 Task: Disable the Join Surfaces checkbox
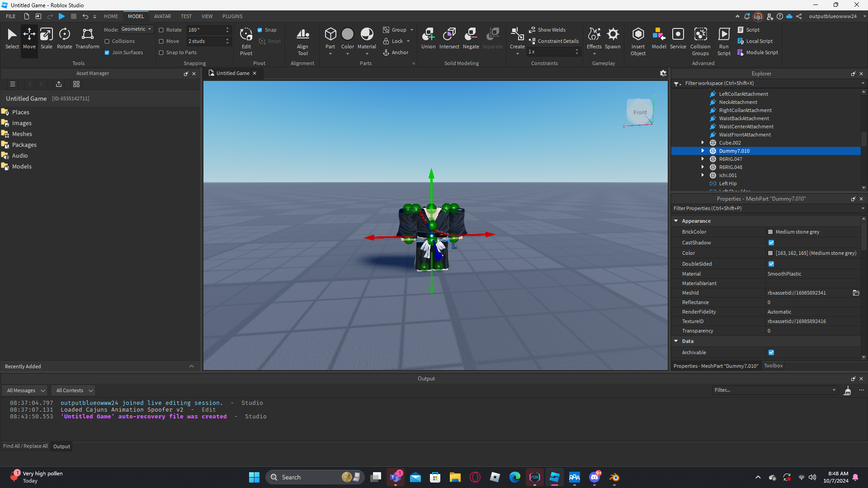(107, 52)
